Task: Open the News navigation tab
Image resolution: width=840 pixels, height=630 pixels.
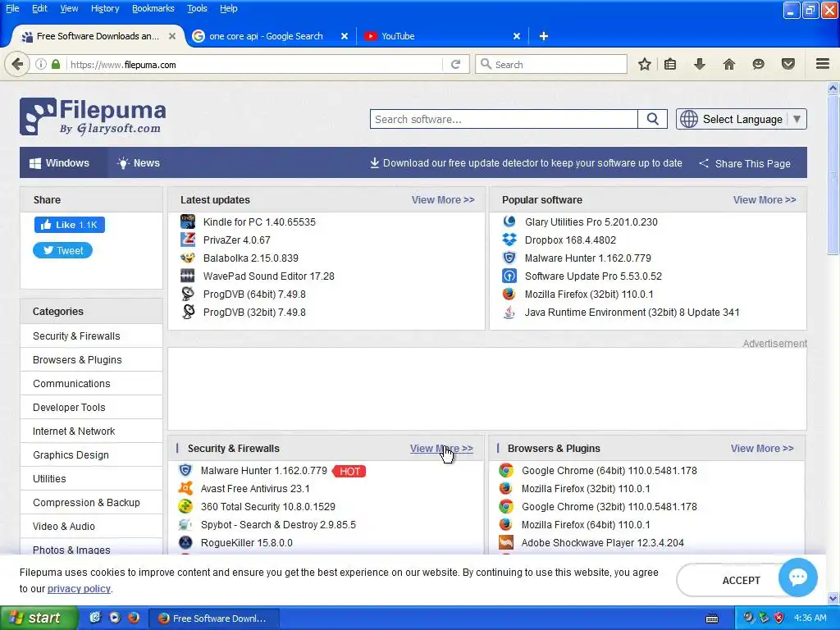Action: (x=139, y=163)
